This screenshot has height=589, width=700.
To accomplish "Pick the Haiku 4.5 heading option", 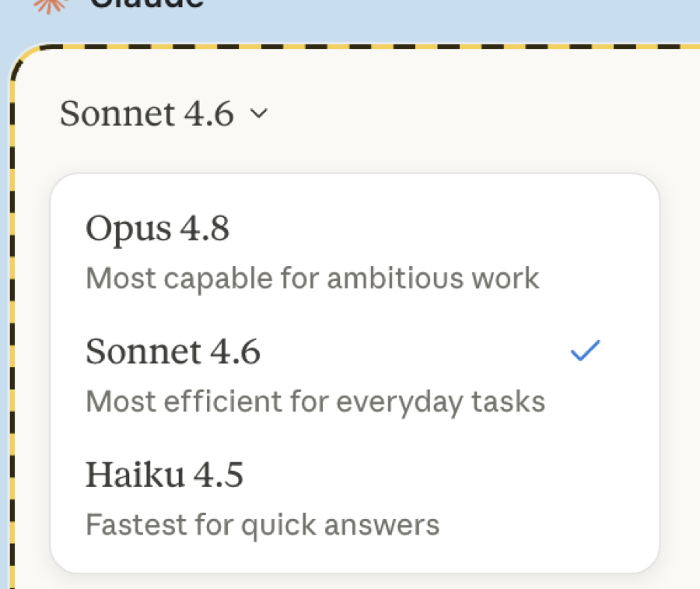I will point(164,475).
